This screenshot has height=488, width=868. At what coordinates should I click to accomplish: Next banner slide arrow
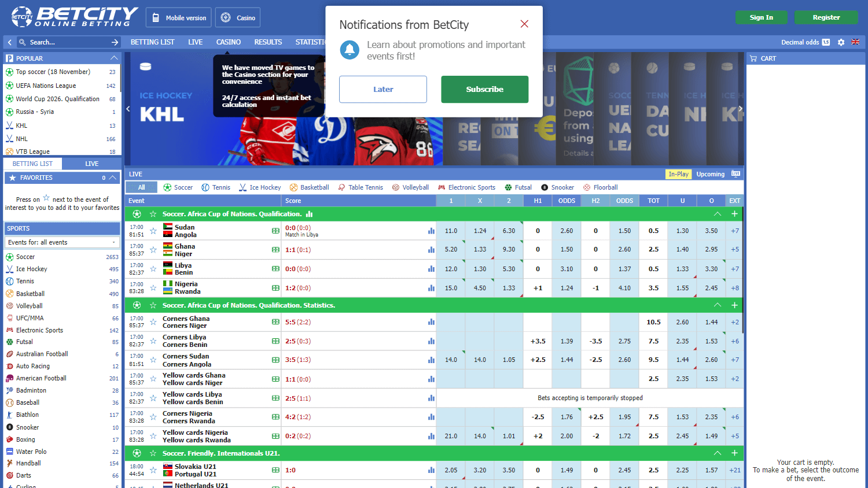pyautogui.click(x=740, y=109)
